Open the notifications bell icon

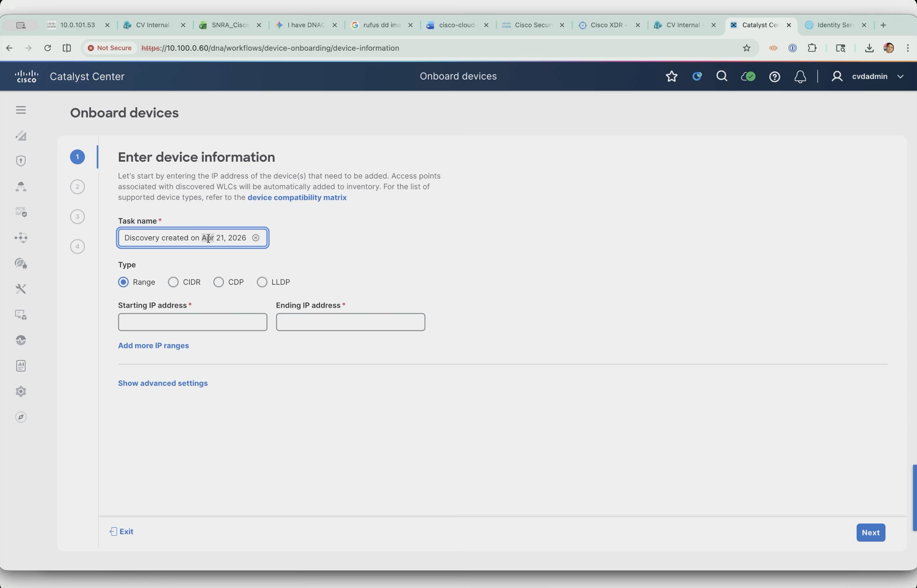[x=800, y=77]
